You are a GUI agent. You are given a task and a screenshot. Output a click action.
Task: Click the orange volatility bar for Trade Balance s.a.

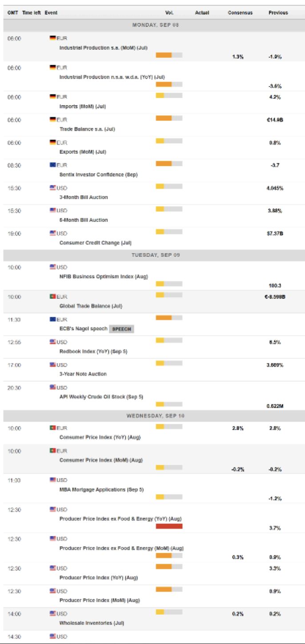pos(164,118)
